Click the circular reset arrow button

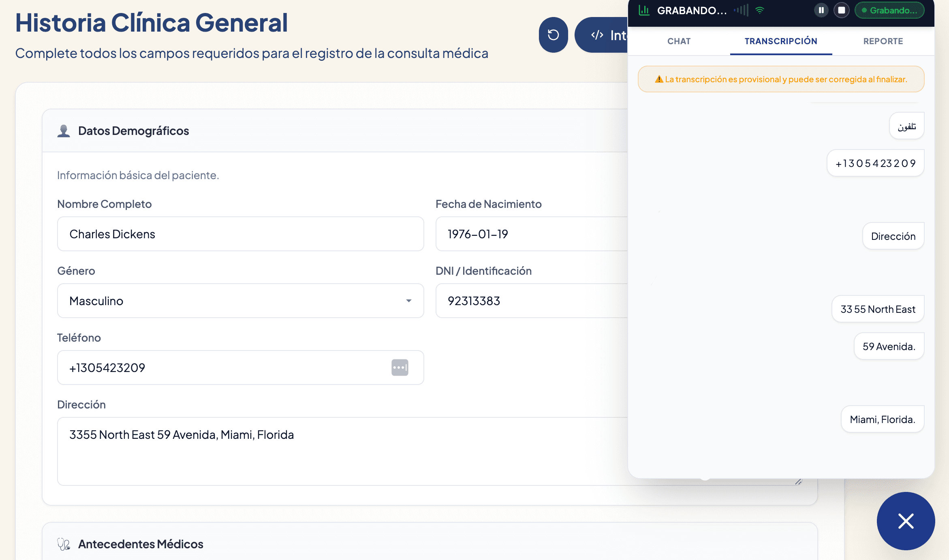[x=553, y=35]
